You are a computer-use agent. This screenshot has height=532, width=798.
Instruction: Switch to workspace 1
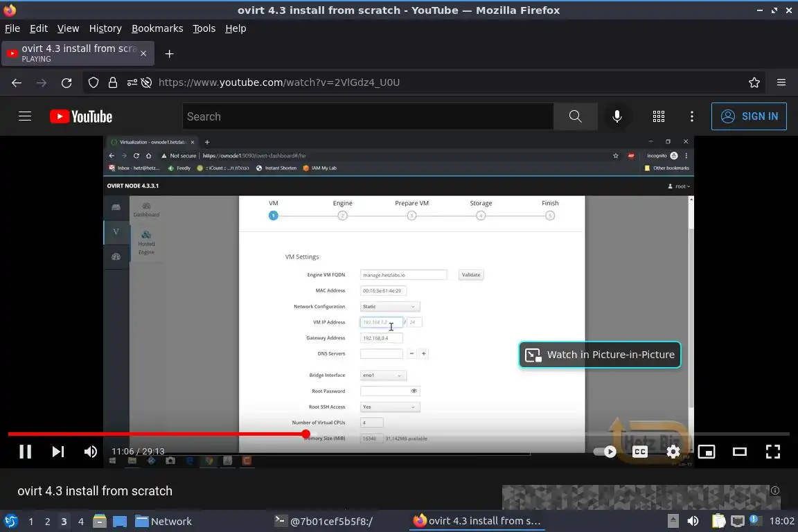(31, 522)
